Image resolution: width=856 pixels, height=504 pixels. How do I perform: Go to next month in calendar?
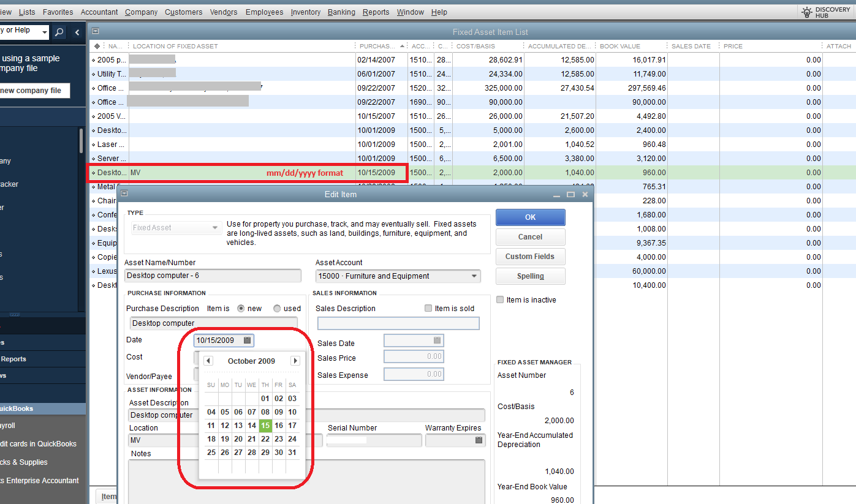coord(295,361)
